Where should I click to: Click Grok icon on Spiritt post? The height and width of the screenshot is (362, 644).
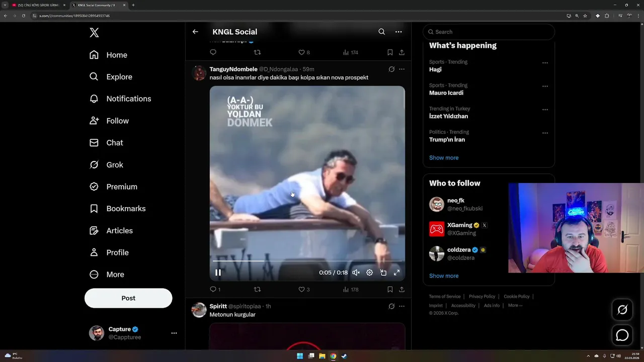click(x=391, y=306)
